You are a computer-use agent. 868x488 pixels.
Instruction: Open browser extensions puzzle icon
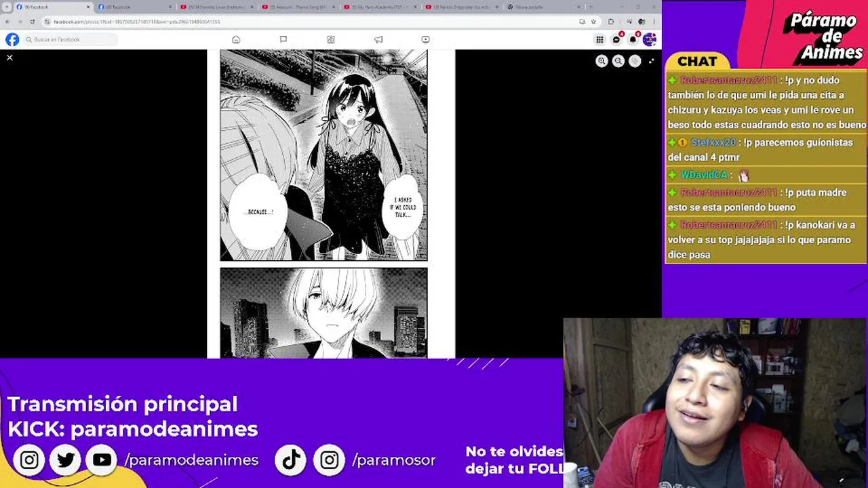(612, 22)
